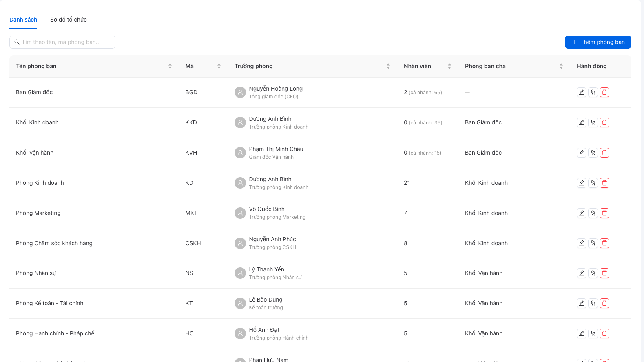The height and width of the screenshot is (362, 644).
Task: Delete the Khối Kinh doanh row
Action: 604,122
